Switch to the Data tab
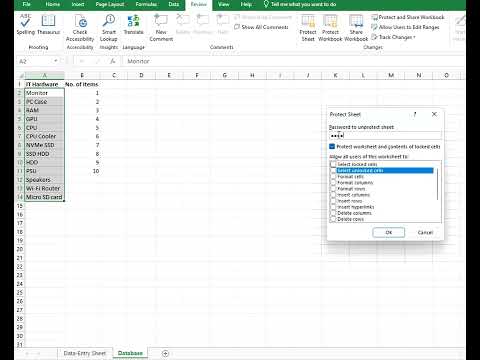Image resolution: width=480 pixels, height=360 pixels. tap(173, 4)
